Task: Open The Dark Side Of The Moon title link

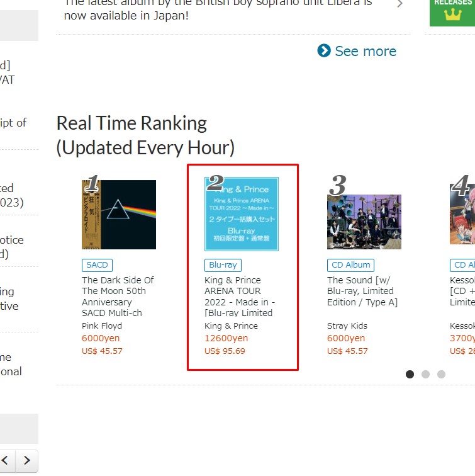Action: click(x=118, y=297)
